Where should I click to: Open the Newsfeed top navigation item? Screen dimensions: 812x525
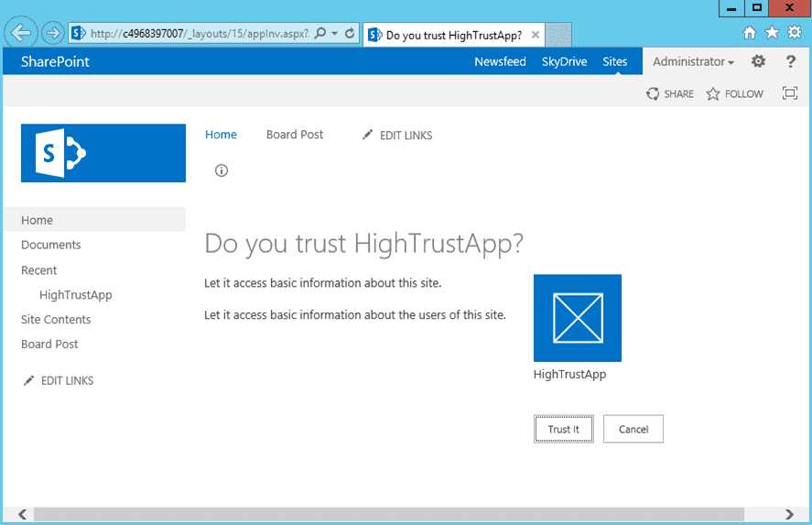pyautogui.click(x=500, y=61)
